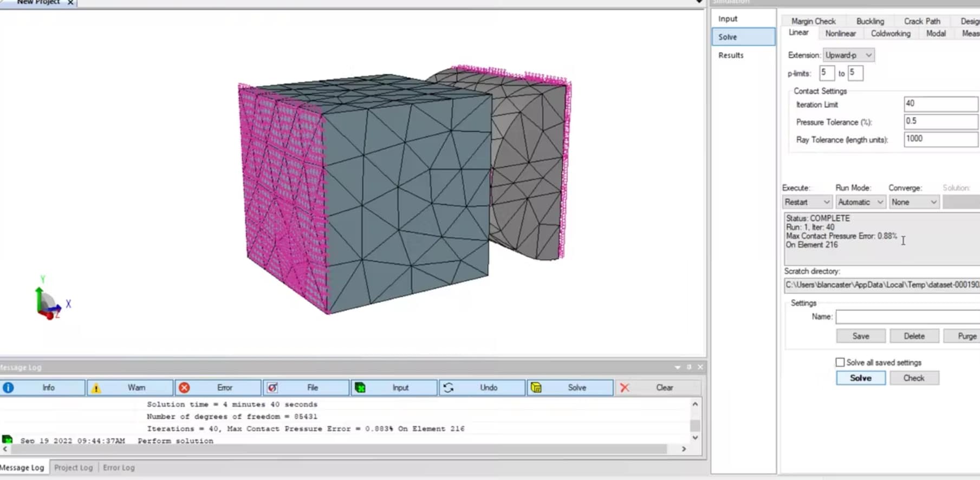Click the message log horizontal scrollbar

(336, 449)
